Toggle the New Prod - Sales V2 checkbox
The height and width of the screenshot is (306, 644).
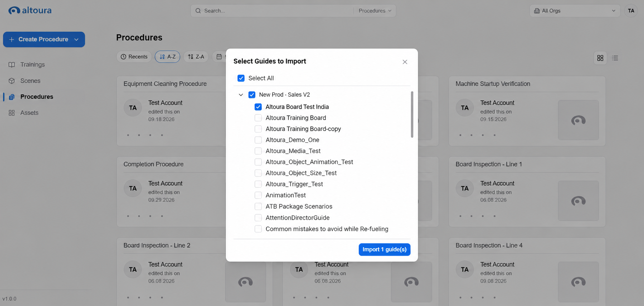[x=252, y=95]
